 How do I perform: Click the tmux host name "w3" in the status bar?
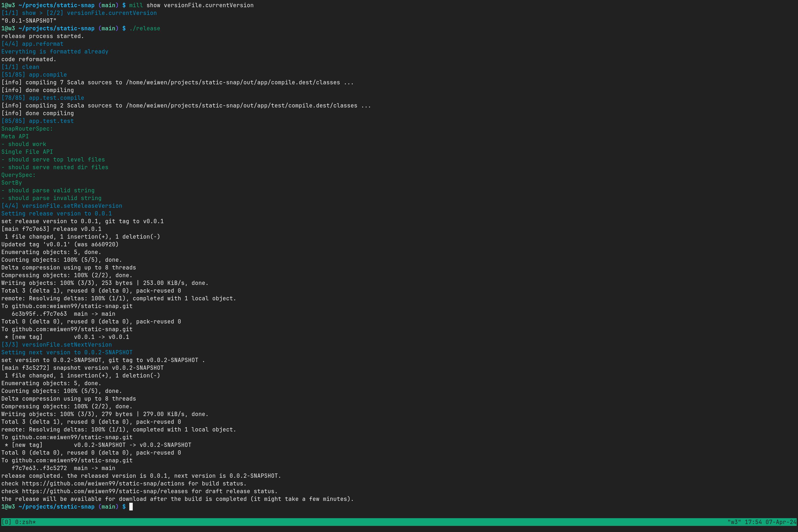click(x=734, y=522)
